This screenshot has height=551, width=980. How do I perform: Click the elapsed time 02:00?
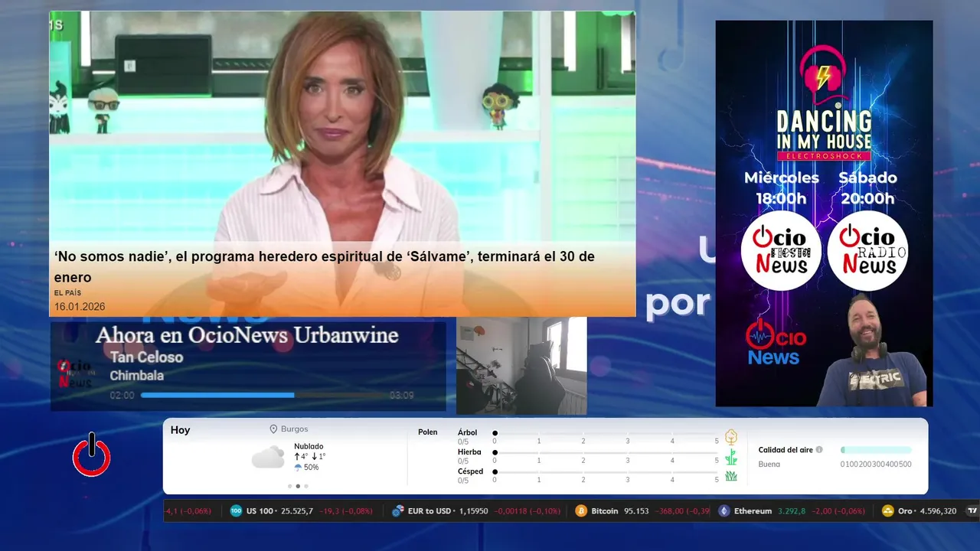(122, 396)
